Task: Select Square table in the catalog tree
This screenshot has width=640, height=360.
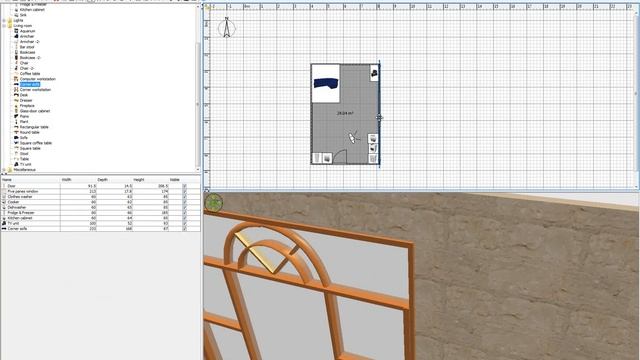Action: [30, 148]
